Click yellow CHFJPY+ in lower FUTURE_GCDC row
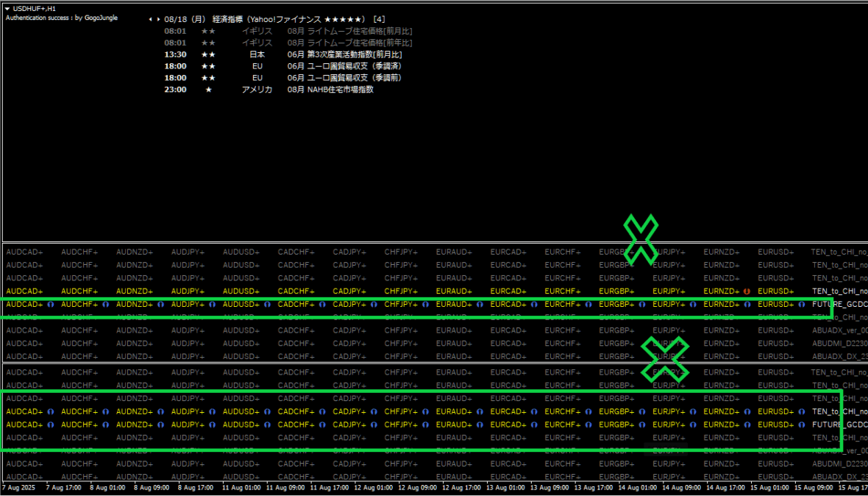This screenshot has height=496, width=868. point(402,425)
